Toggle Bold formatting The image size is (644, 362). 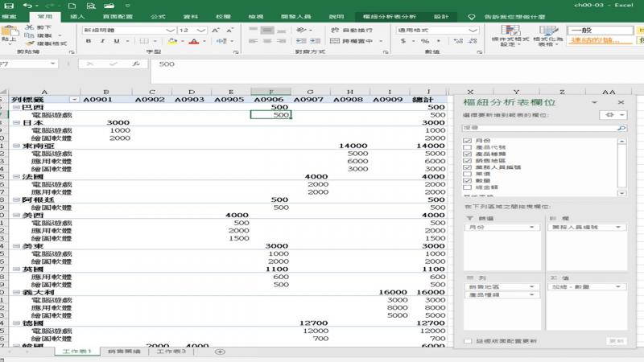tap(89, 41)
